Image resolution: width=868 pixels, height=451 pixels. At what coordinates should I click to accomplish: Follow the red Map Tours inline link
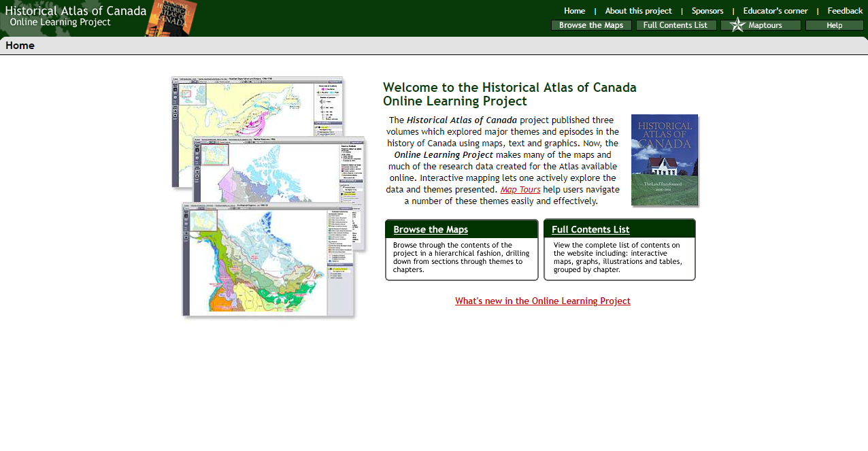[520, 190]
